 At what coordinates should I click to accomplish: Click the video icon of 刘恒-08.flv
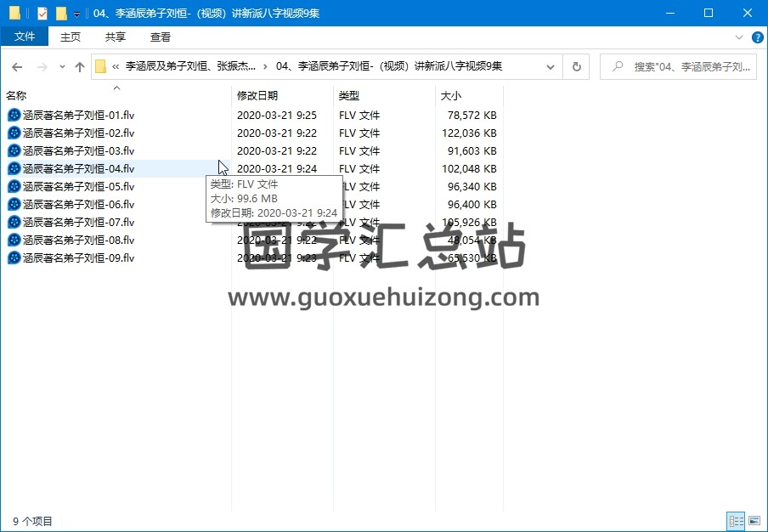click(x=14, y=240)
